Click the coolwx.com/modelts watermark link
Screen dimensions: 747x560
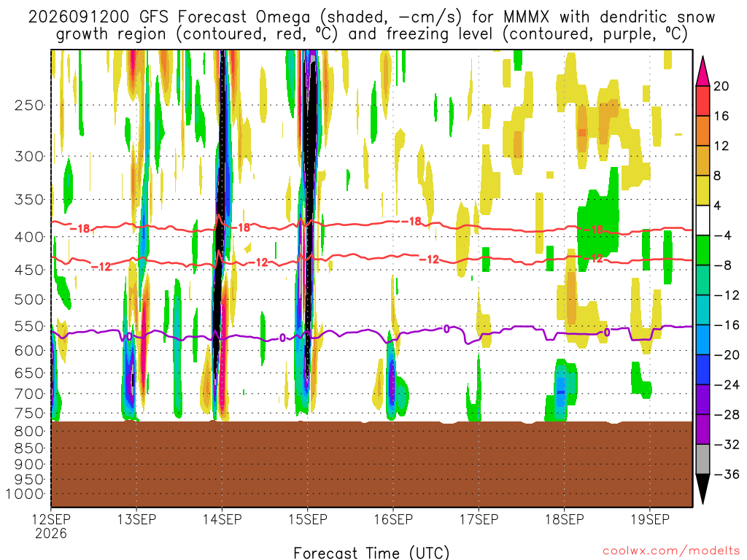tap(671, 551)
